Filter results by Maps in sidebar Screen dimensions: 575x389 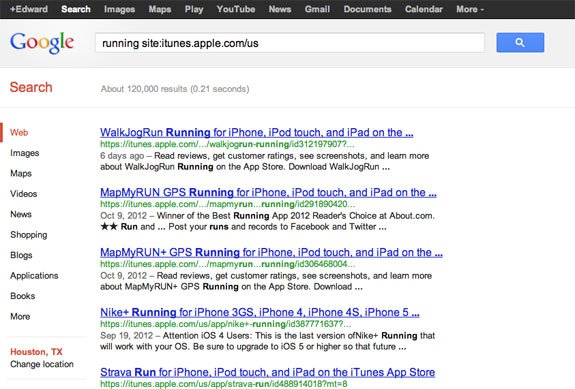coord(21,173)
